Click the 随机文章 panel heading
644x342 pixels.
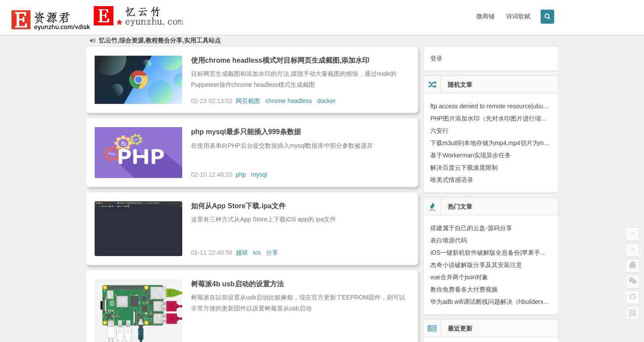(460, 85)
